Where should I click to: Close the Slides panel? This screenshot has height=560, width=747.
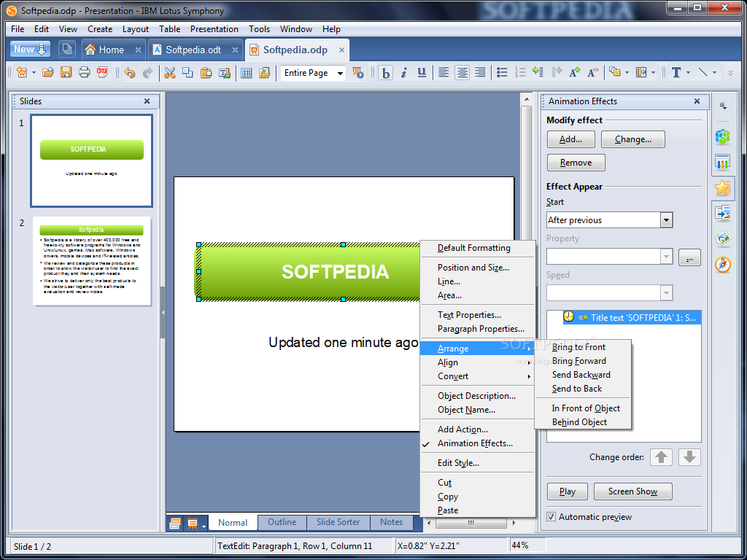point(147,101)
